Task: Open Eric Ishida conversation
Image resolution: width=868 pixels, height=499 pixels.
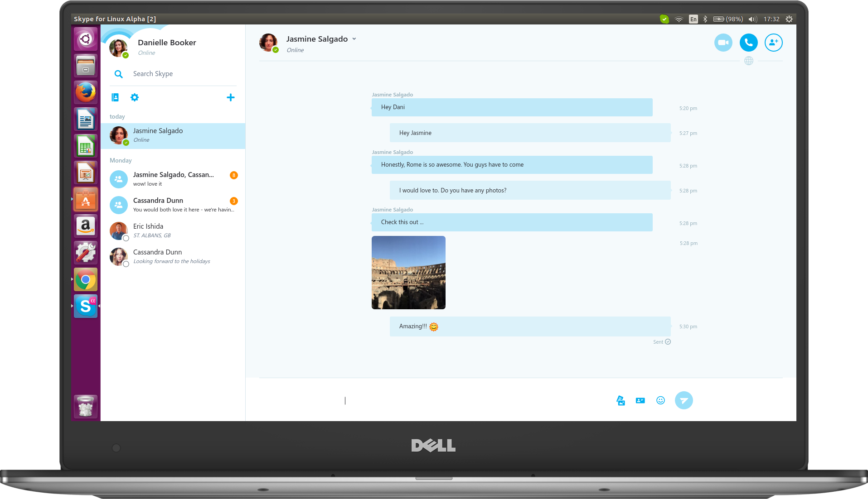Action: [x=173, y=231]
